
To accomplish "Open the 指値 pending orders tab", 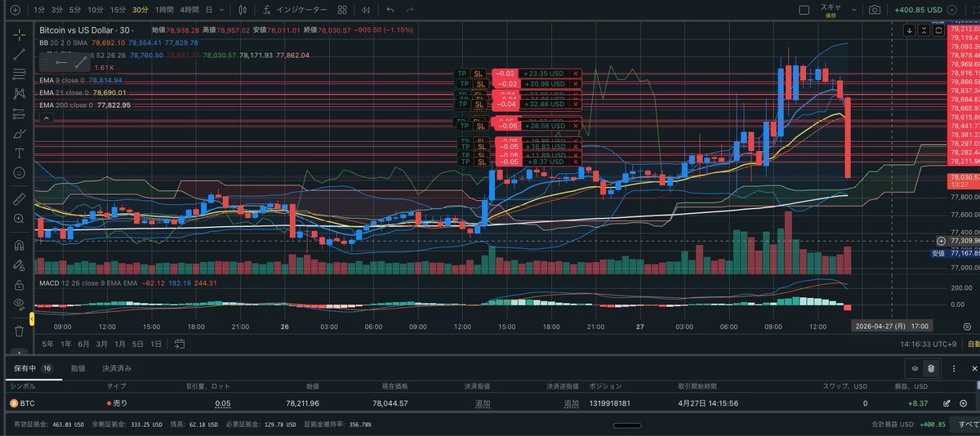I will pyautogui.click(x=78, y=368).
